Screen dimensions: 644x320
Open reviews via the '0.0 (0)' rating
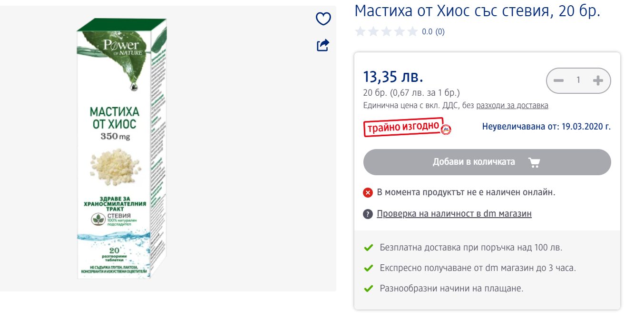point(433,32)
